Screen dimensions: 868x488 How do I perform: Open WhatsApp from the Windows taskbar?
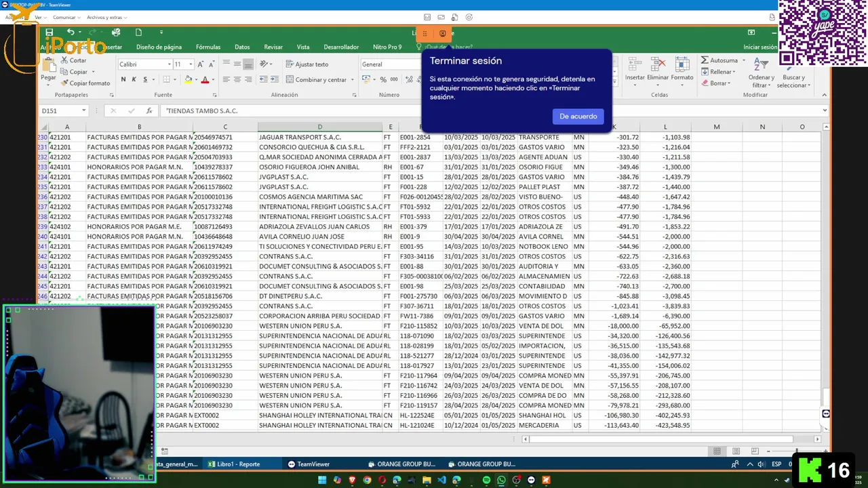(x=501, y=480)
